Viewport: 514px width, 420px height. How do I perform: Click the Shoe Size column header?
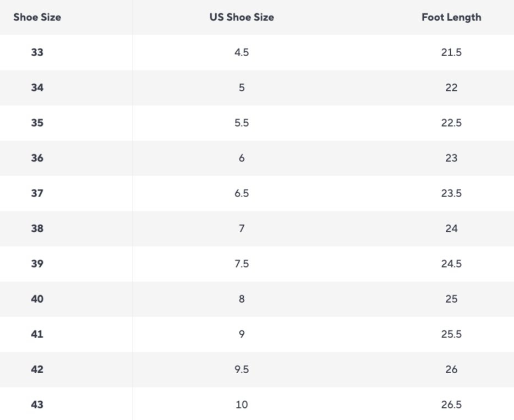[37, 17]
